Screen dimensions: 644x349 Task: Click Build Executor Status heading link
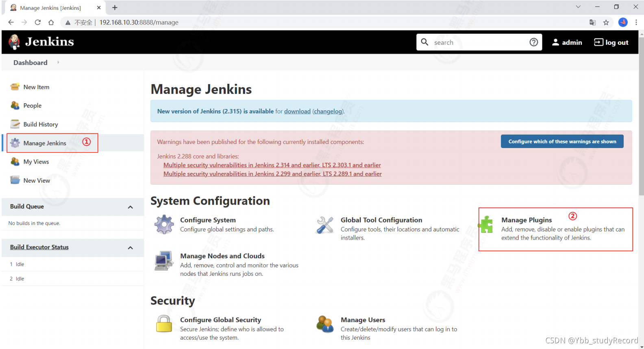coord(39,247)
